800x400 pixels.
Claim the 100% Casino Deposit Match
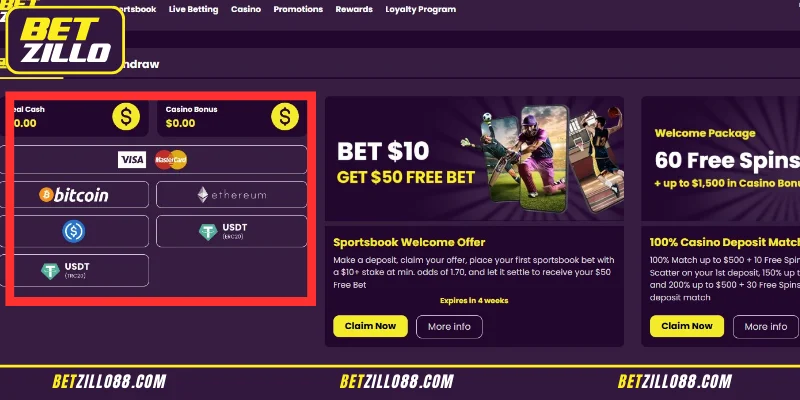tap(687, 326)
